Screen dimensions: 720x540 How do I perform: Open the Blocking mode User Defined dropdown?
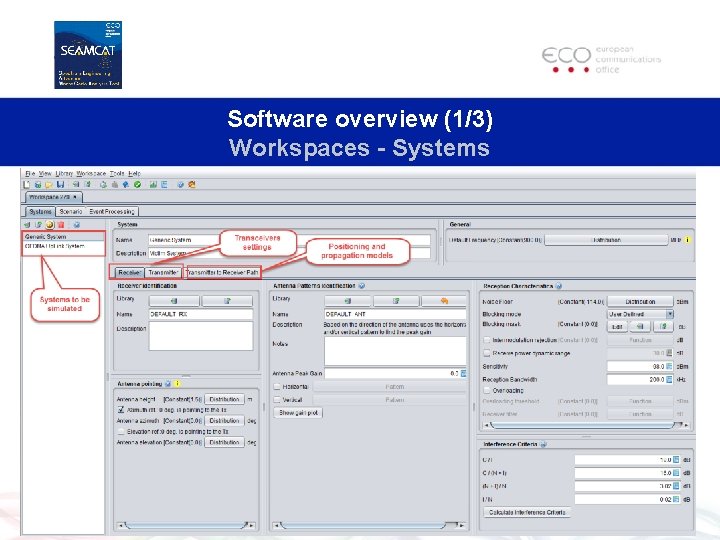[x=641, y=314]
